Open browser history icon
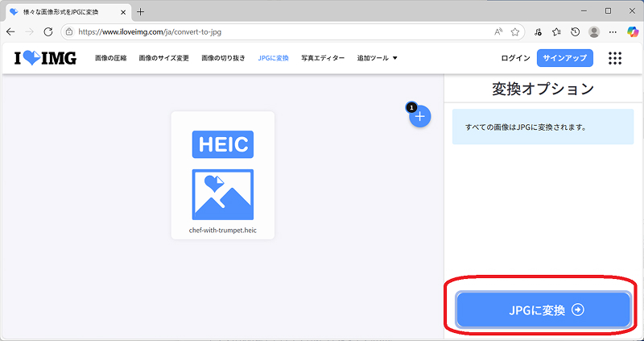Screen dimensions: 644x341 click(575, 31)
